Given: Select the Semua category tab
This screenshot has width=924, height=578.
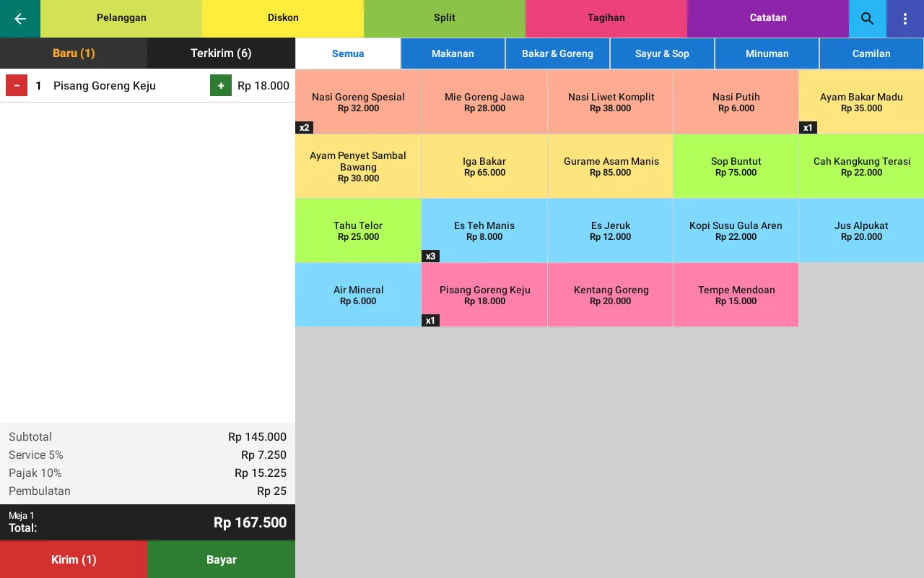Looking at the screenshot, I should point(348,53).
